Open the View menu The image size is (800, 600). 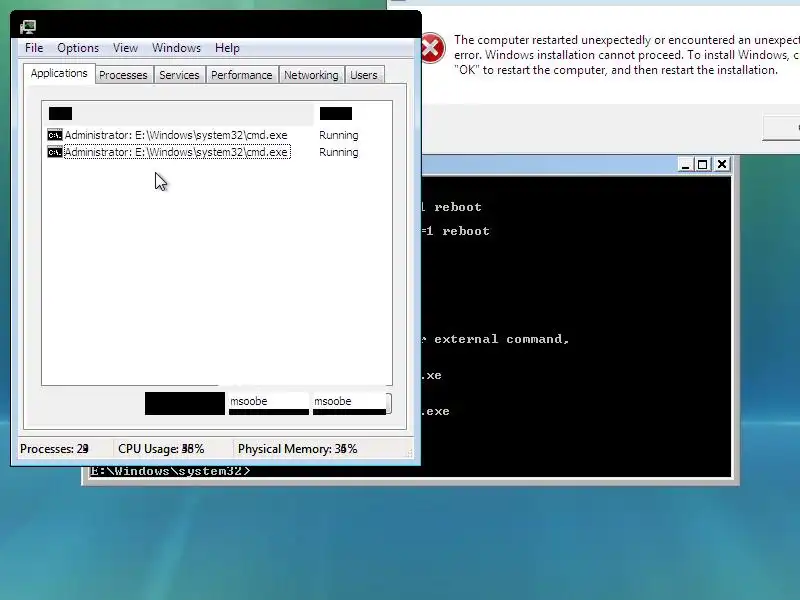click(125, 48)
